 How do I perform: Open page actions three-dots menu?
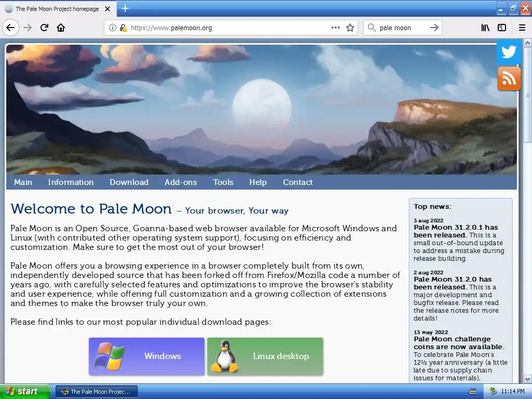336,28
